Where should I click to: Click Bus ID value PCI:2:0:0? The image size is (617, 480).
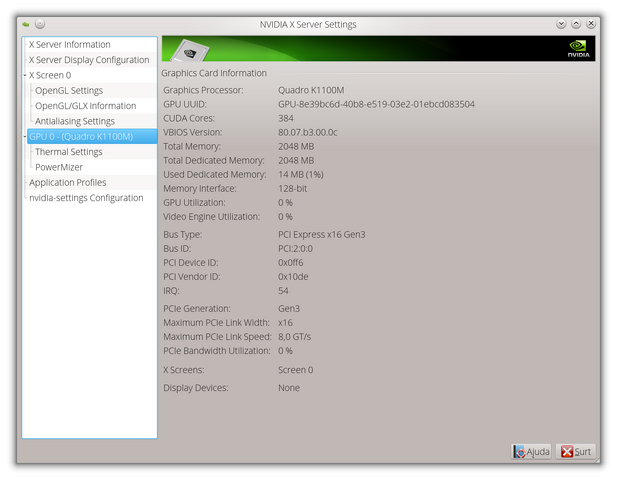[295, 249]
